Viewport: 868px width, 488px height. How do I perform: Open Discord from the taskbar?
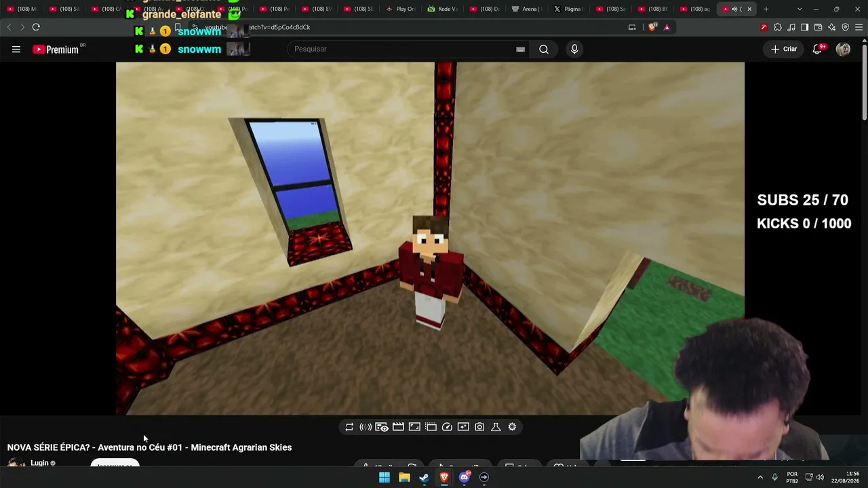click(465, 477)
